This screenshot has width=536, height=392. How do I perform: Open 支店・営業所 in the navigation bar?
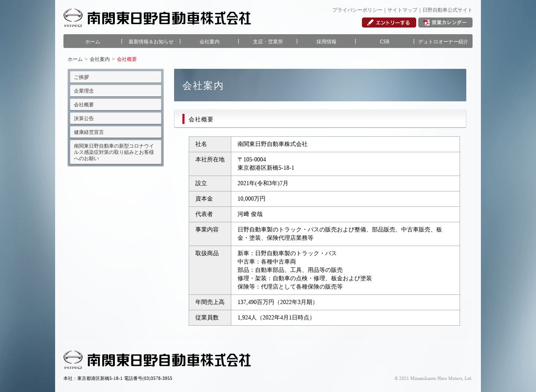[268, 41]
